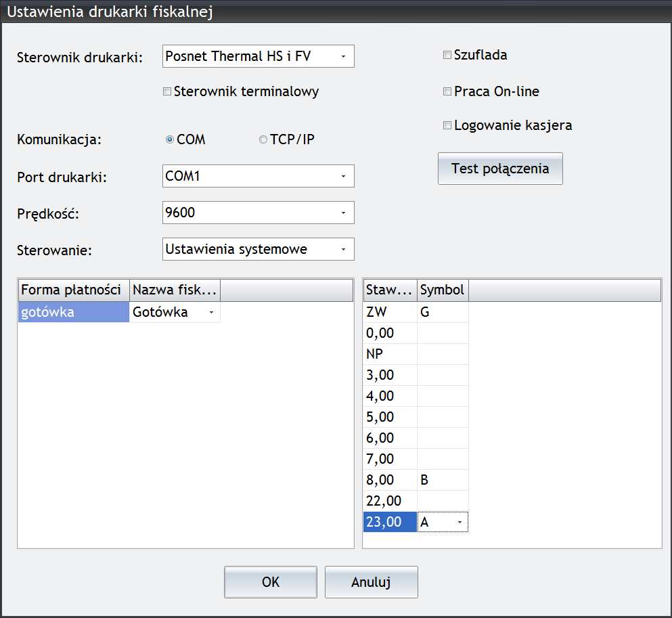This screenshot has width=672, height=618.
Task: Confirm settings with OK button
Action: click(271, 582)
